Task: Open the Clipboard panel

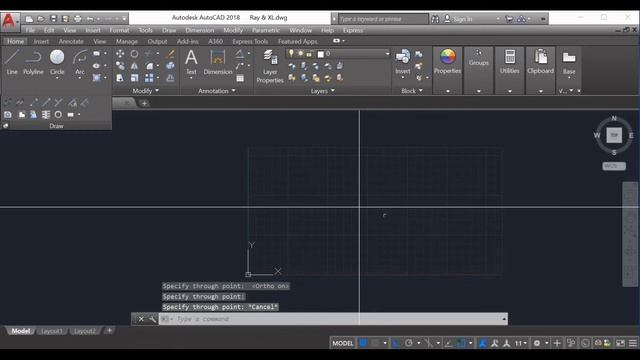Action: (540, 61)
